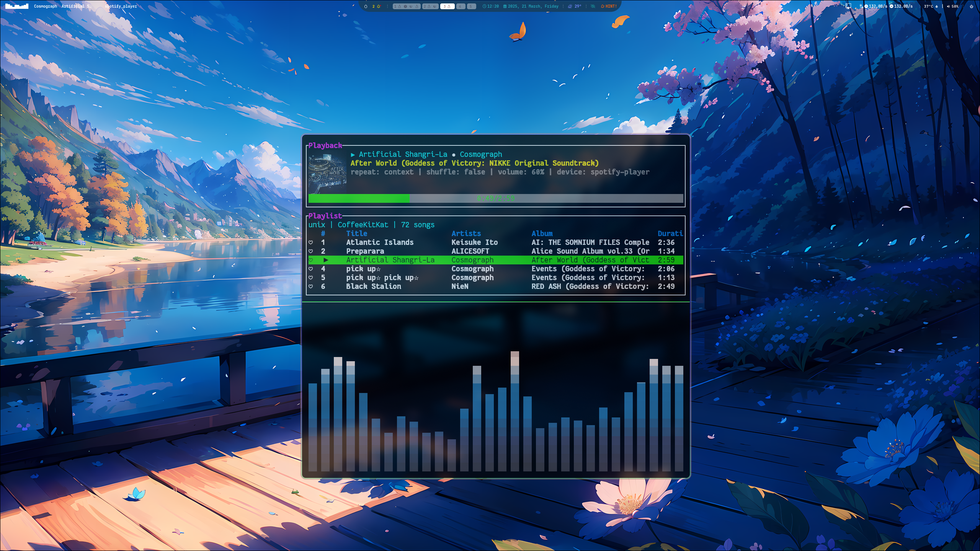The height and width of the screenshot is (551, 980).
Task: Click the green playback progress bar
Action: (x=495, y=198)
